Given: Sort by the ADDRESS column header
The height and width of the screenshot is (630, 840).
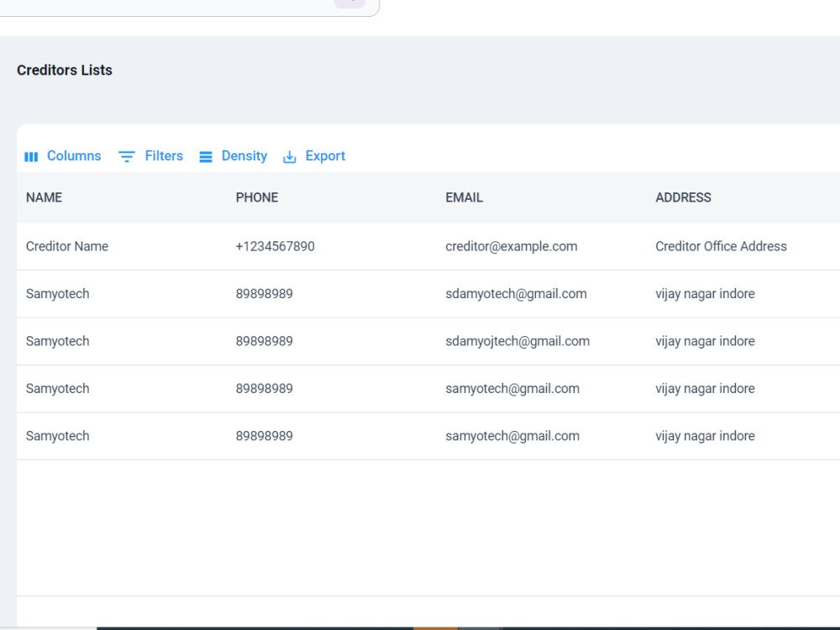Looking at the screenshot, I should (x=683, y=197).
